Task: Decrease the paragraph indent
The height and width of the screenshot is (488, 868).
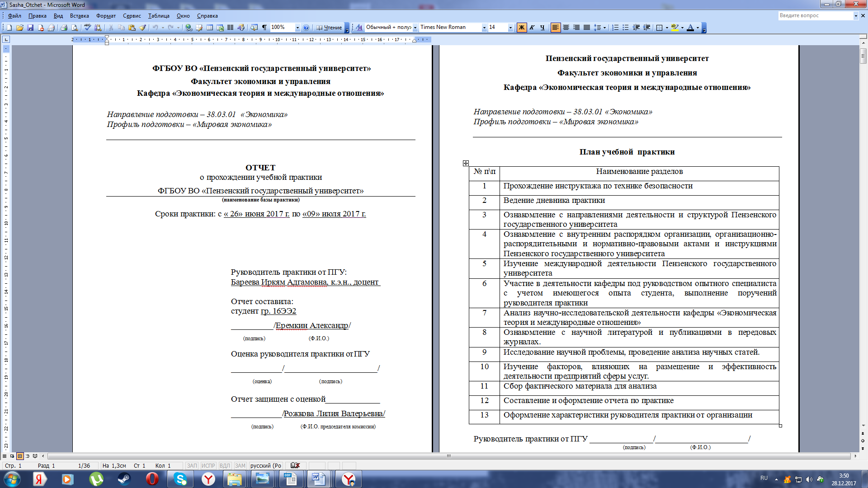Action: pos(637,28)
